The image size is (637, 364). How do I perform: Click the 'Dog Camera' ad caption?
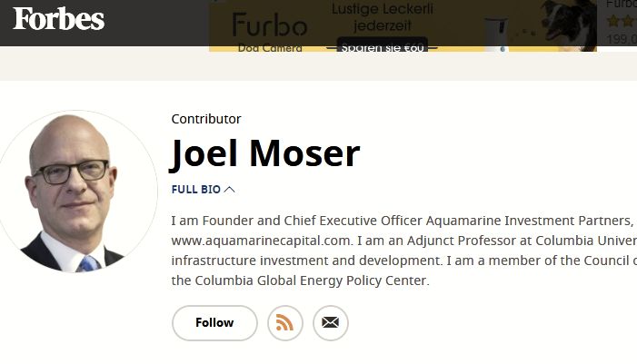coord(270,48)
